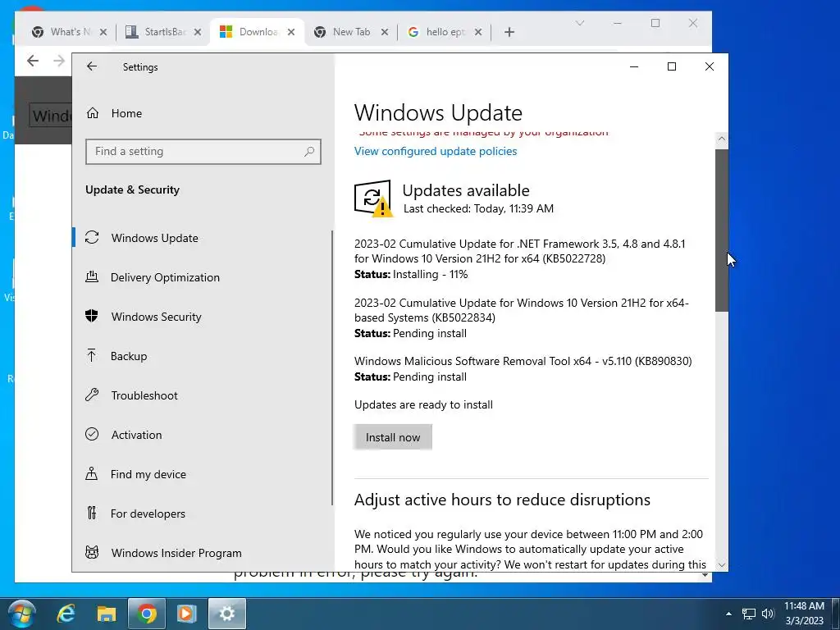Switch to Download tab in Chrome
Screen dimensions: 840x630
[258, 32]
